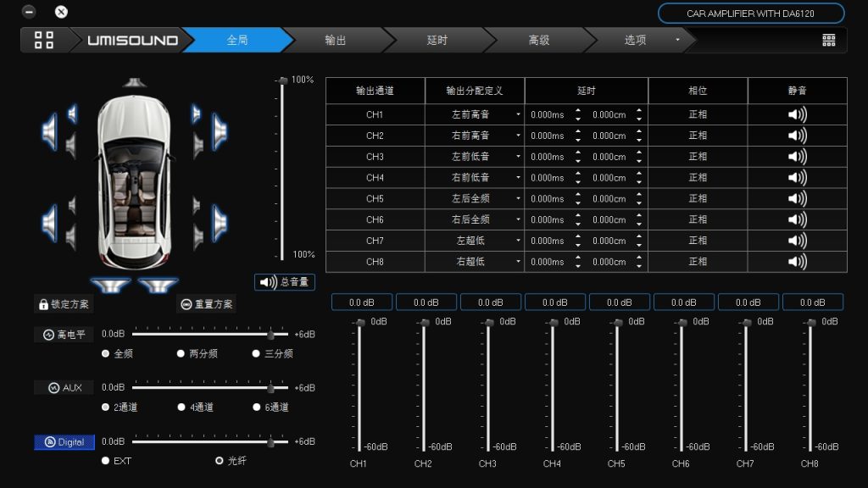Viewport: 868px width, 488px height.
Task: Switch to the 输出 tab
Action: click(x=336, y=40)
